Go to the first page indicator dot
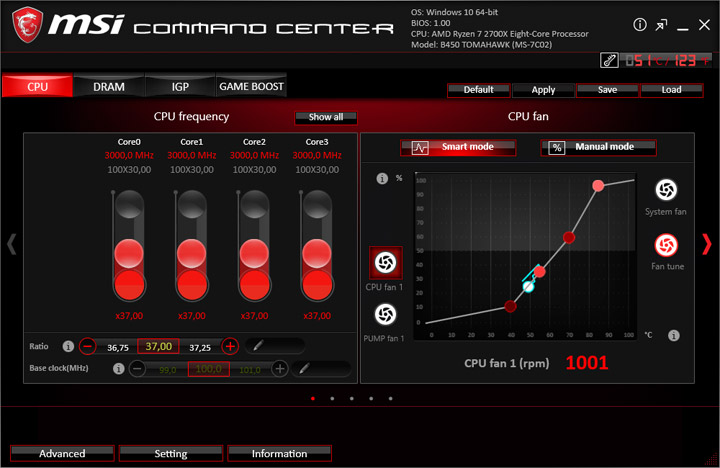The width and height of the screenshot is (720, 468). [313, 399]
